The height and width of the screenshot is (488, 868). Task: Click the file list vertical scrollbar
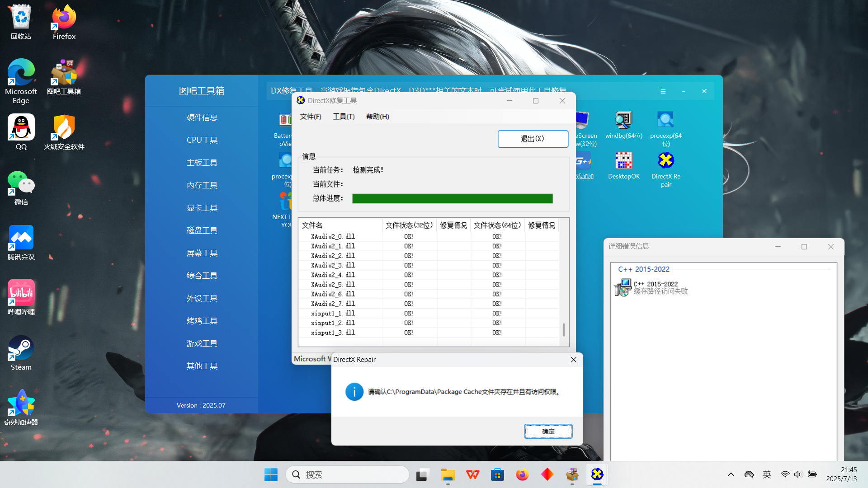[x=564, y=330]
